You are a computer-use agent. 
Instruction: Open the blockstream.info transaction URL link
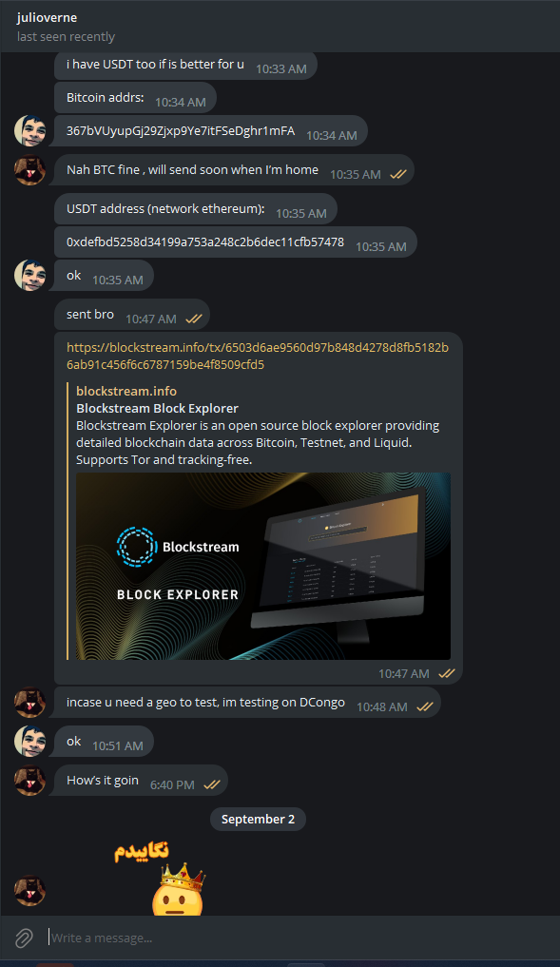[x=257, y=356]
